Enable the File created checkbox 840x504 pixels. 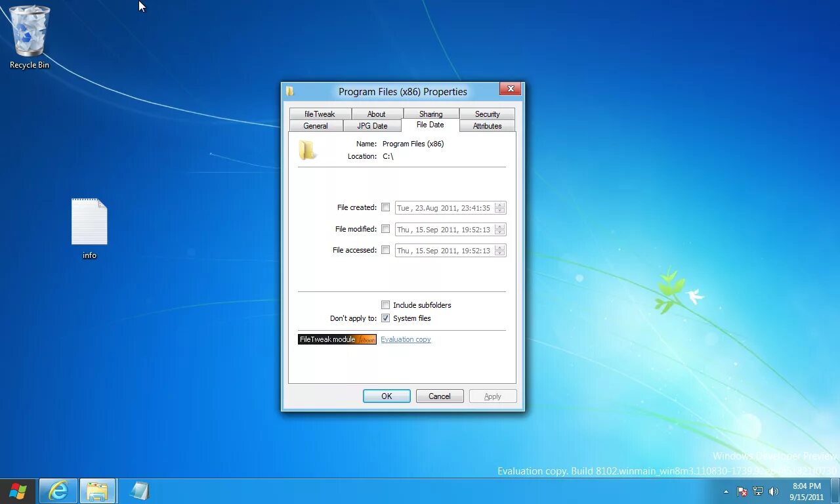point(386,207)
